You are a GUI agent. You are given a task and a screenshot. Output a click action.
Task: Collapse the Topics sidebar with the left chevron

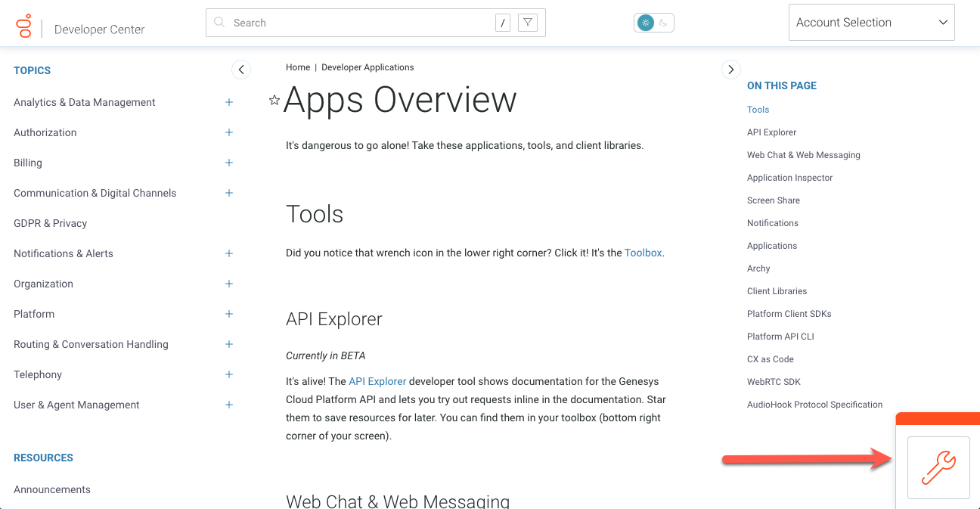click(x=241, y=69)
